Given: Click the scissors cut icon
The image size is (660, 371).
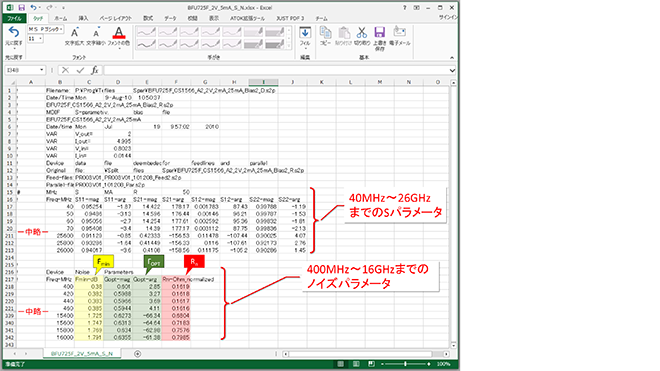Looking at the screenshot, I should pos(362,32).
